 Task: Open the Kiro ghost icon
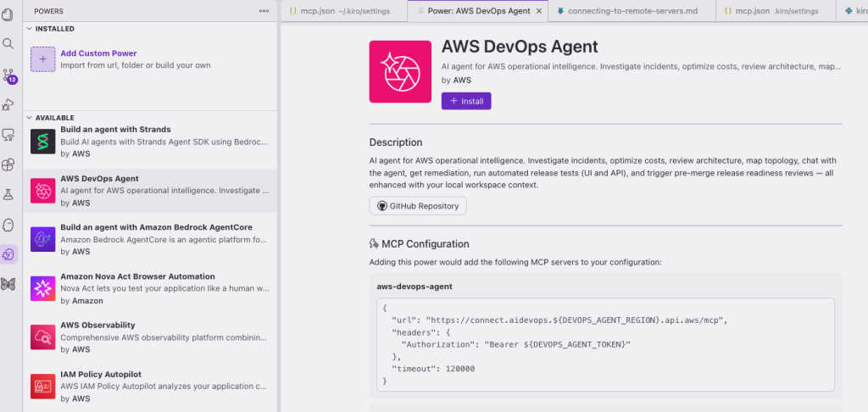pyautogui.click(x=8, y=225)
